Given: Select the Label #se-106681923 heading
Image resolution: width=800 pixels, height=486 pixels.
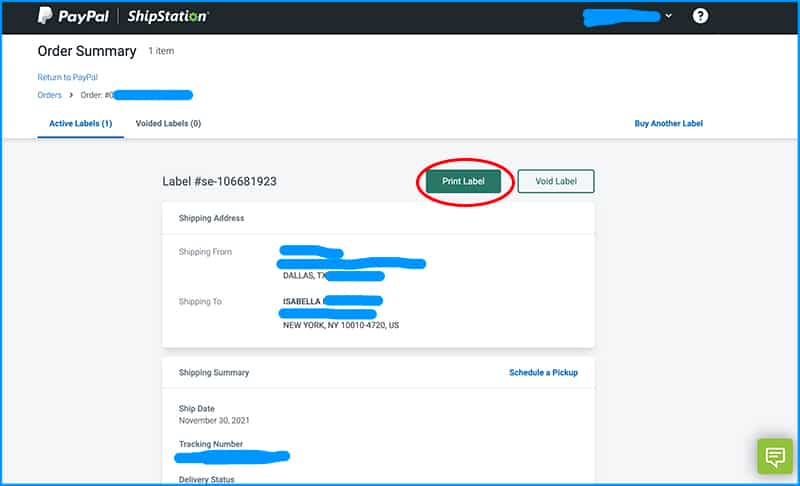Looking at the screenshot, I should (219, 181).
